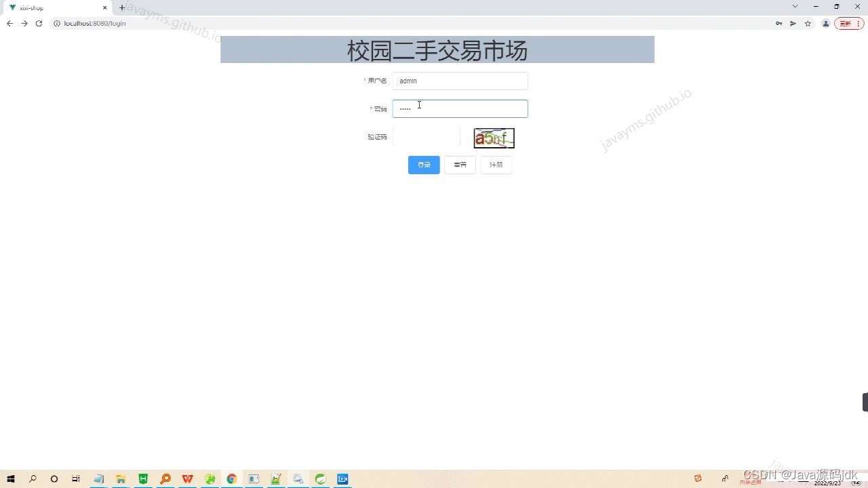This screenshot has height=488, width=868.
Task: Click the page title 校园二手交易市场
Action: [437, 50]
